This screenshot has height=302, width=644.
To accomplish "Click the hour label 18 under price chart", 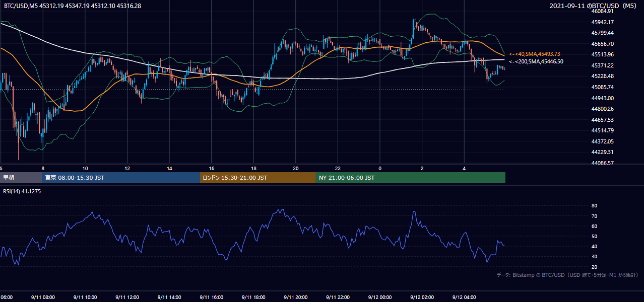I will (x=253, y=168).
